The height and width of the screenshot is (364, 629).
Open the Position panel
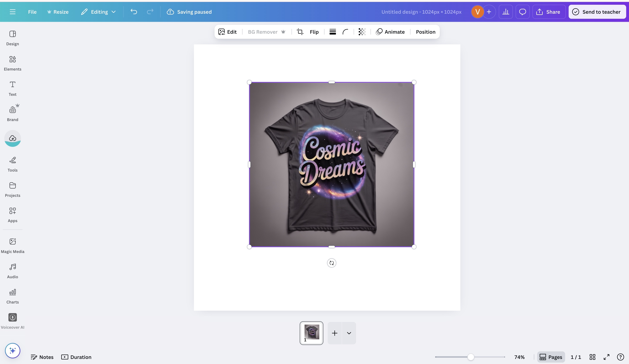click(426, 32)
